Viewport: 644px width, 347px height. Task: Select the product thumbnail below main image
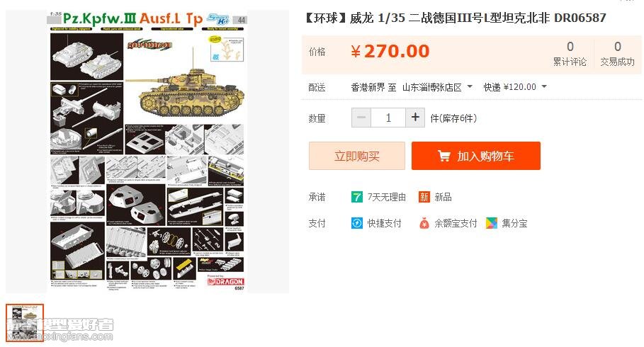pyautogui.click(x=25, y=323)
